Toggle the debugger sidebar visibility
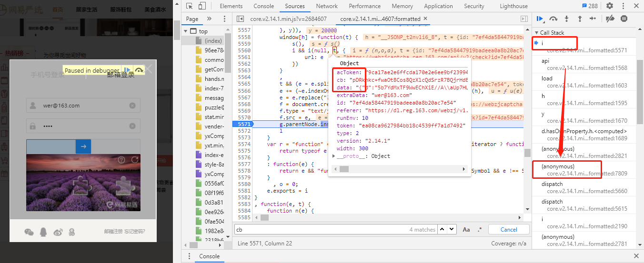This screenshot has width=644, height=263. click(x=524, y=19)
